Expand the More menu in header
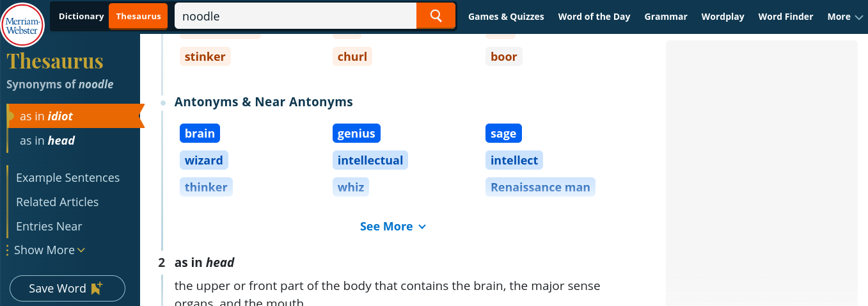 844,17
